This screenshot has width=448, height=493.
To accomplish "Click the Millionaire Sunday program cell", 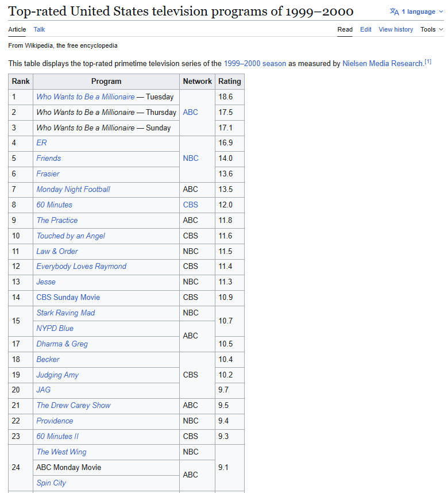I will tap(106, 128).
